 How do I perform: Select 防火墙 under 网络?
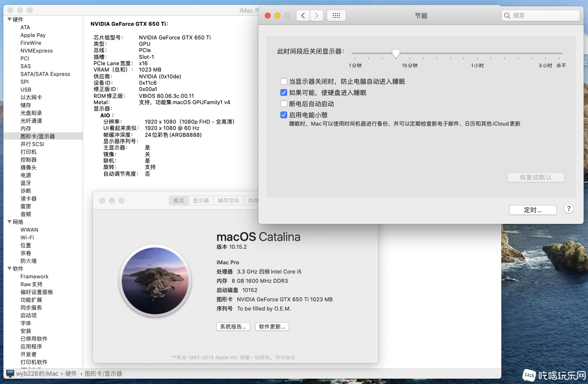coord(29,261)
